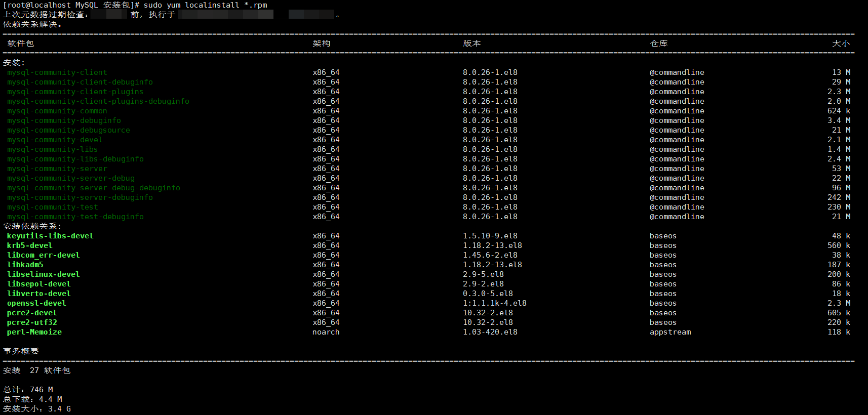Viewport: 868px width, 415px height.
Task: Click the 大小 column header
Action: (x=841, y=44)
